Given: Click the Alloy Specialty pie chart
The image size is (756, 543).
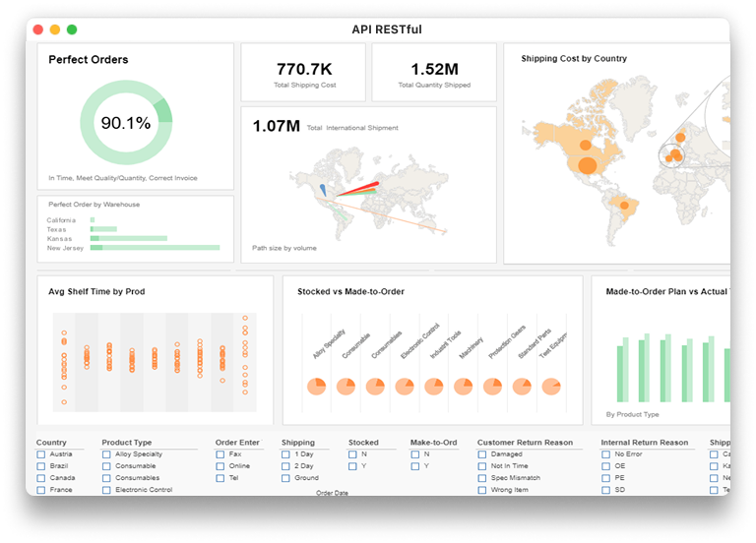Looking at the screenshot, I should (x=317, y=386).
